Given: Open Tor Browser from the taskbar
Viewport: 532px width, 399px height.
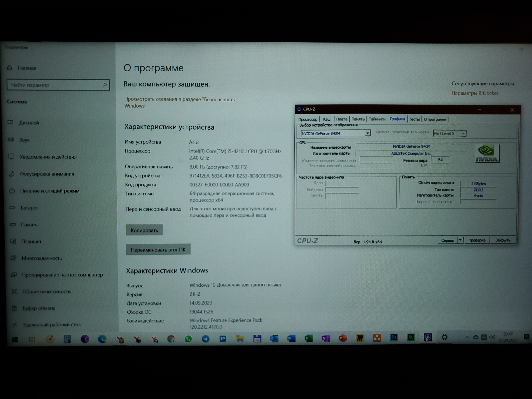Looking at the screenshot, I should click(x=85, y=339).
